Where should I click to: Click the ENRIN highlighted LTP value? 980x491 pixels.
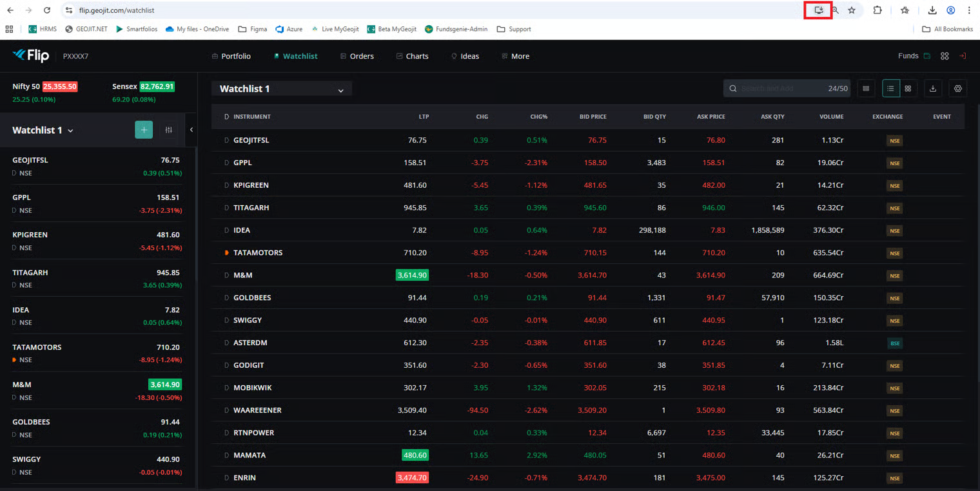click(412, 478)
